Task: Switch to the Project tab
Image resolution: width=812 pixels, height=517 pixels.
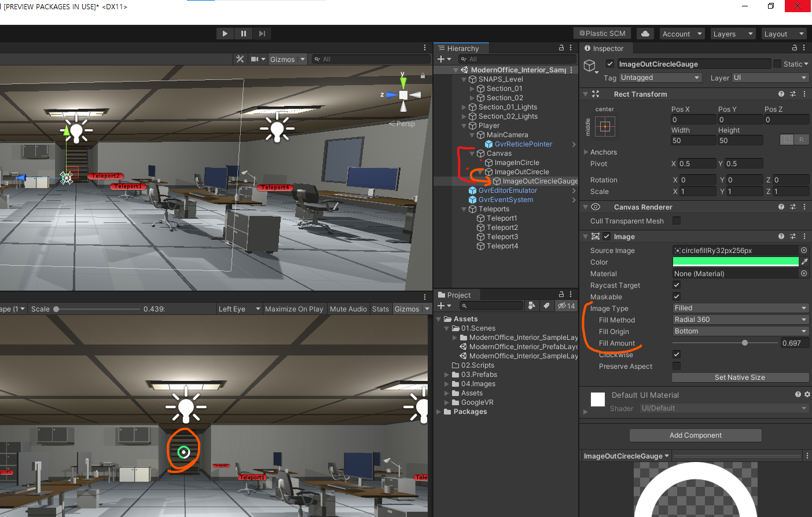Action: point(458,295)
